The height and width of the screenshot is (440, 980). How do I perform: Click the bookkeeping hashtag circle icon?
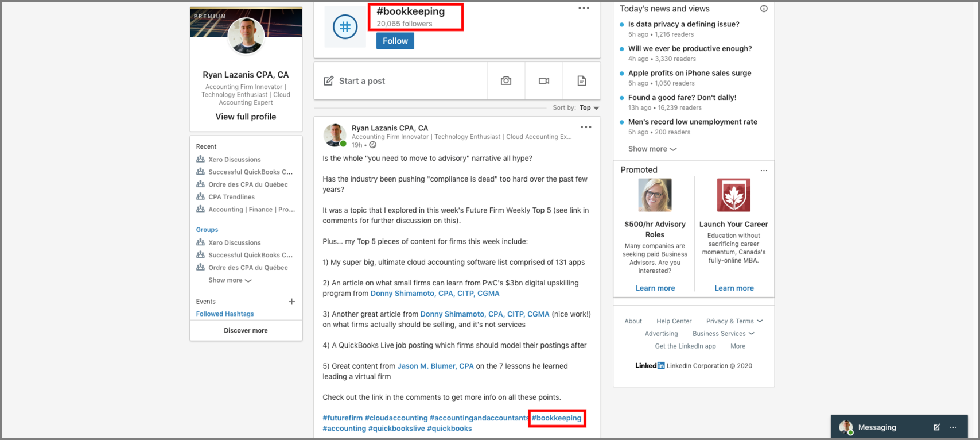[345, 26]
